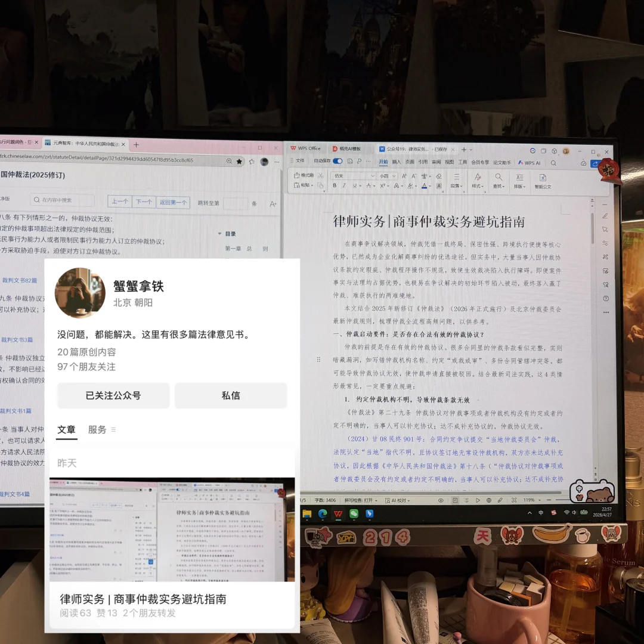Open the File (文件) menu in WPS
The image size is (644, 644).
tap(300, 160)
